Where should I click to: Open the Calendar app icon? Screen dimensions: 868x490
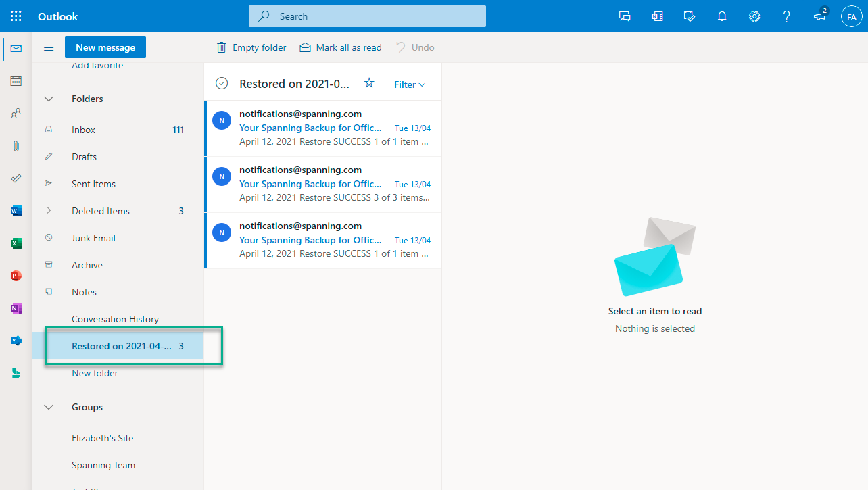click(16, 81)
